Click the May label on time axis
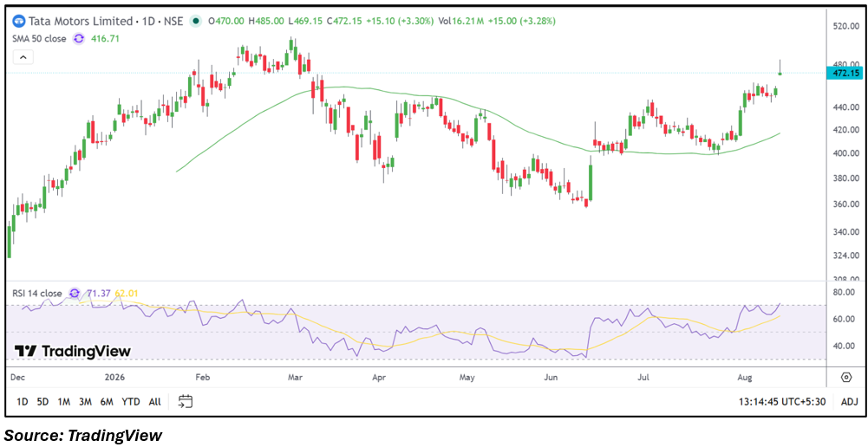The height and width of the screenshot is (447, 868). (x=467, y=378)
